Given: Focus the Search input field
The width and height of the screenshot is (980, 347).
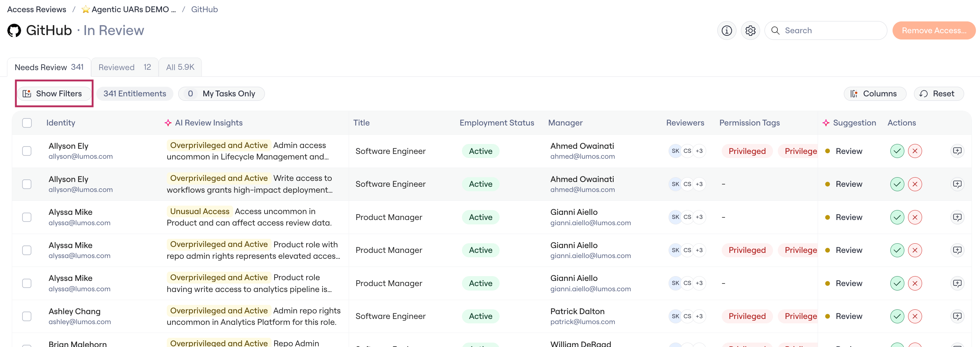Looking at the screenshot, I should point(825,30).
